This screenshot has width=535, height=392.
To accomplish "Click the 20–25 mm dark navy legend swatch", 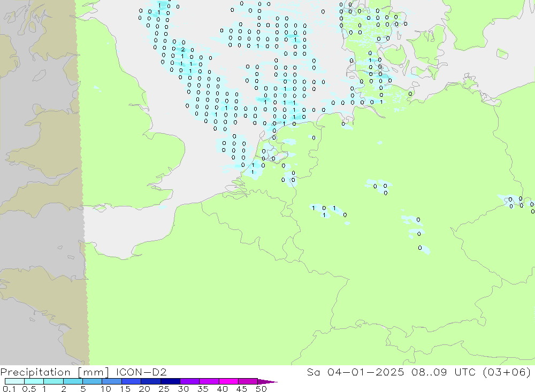I will (151, 381).
